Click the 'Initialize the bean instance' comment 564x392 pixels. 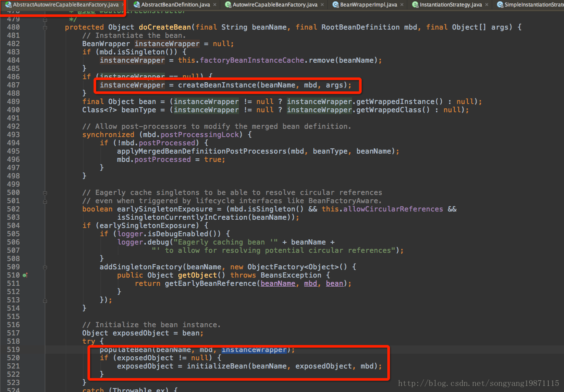152,325
